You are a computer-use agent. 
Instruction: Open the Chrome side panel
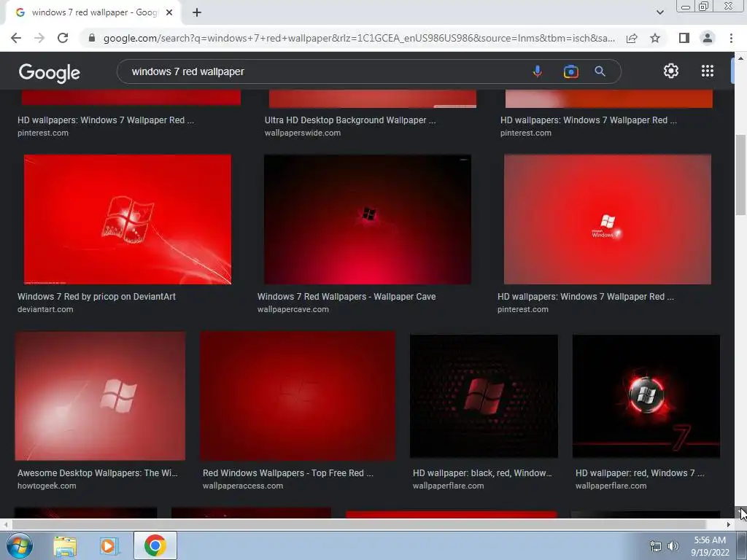(684, 38)
